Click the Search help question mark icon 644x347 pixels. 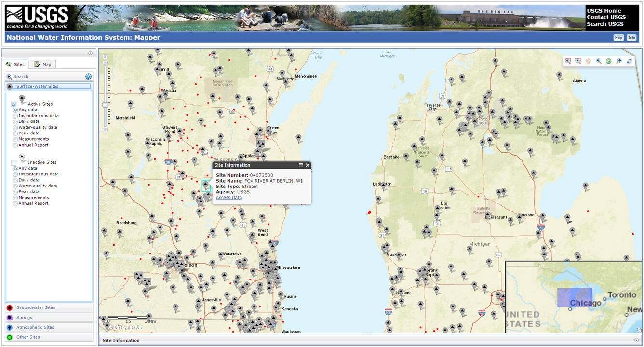[88, 76]
